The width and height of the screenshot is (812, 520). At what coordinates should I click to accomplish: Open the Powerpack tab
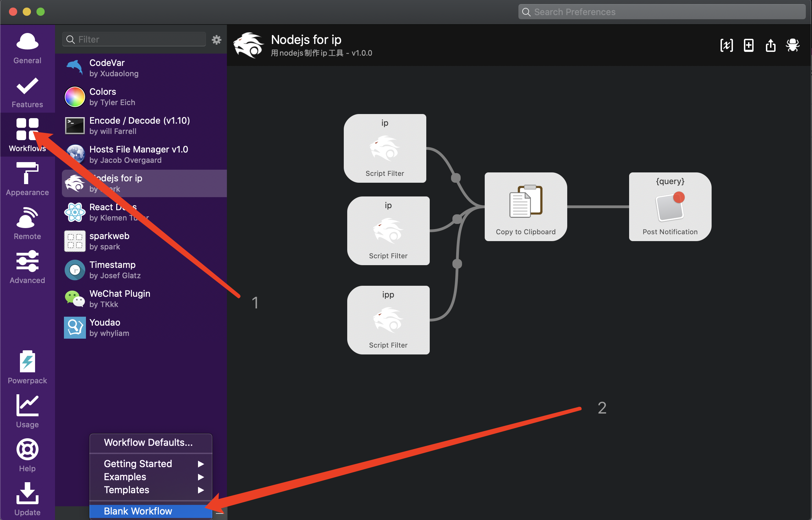point(28,367)
